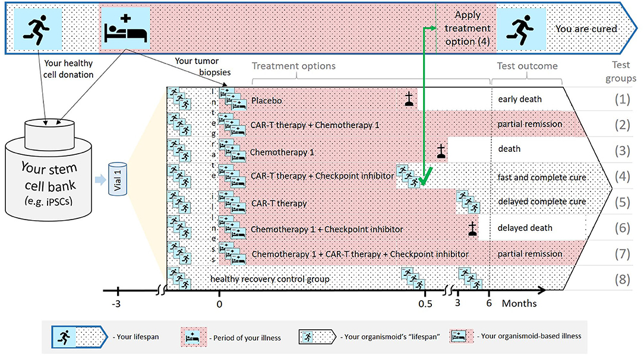Click the running person icon starting the lifespan bar
Image resolution: width=644 pixels, height=356 pixels.
pyautogui.click(x=38, y=28)
